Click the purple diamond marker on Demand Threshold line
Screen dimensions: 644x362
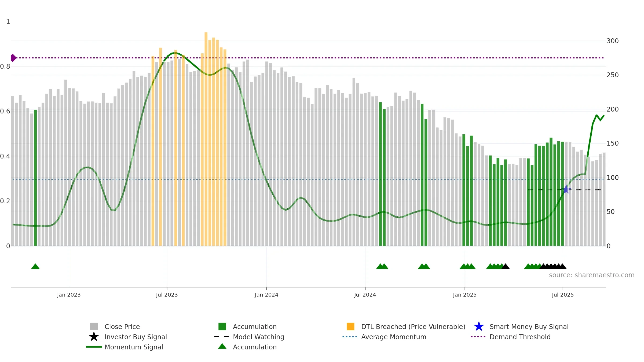tap(13, 58)
